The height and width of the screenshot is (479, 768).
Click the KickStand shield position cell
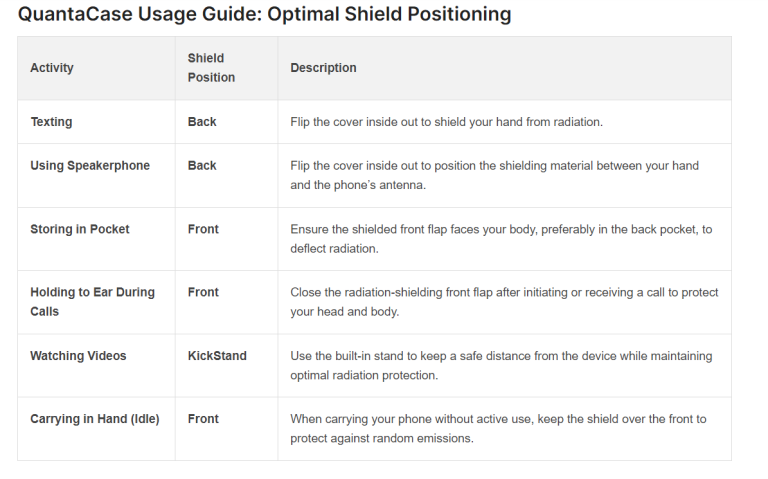pyautogui.click(x=217, y=356)
